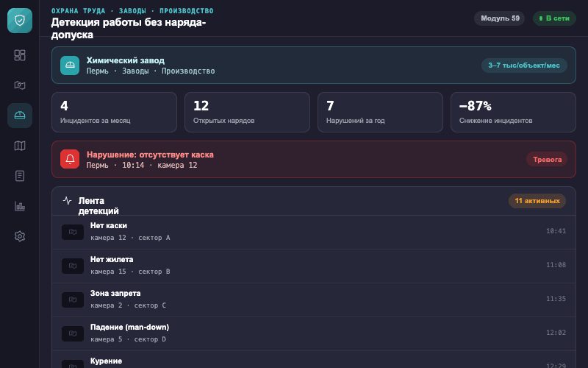Click the Лента детекций heading
Screen dimensions: 588x368
point(98,206)
